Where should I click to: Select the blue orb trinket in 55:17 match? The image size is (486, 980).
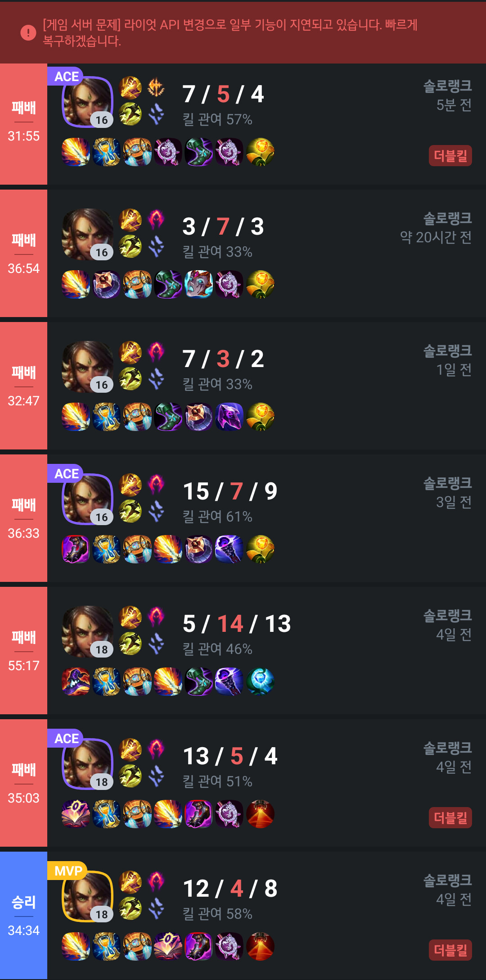point(260,682)
